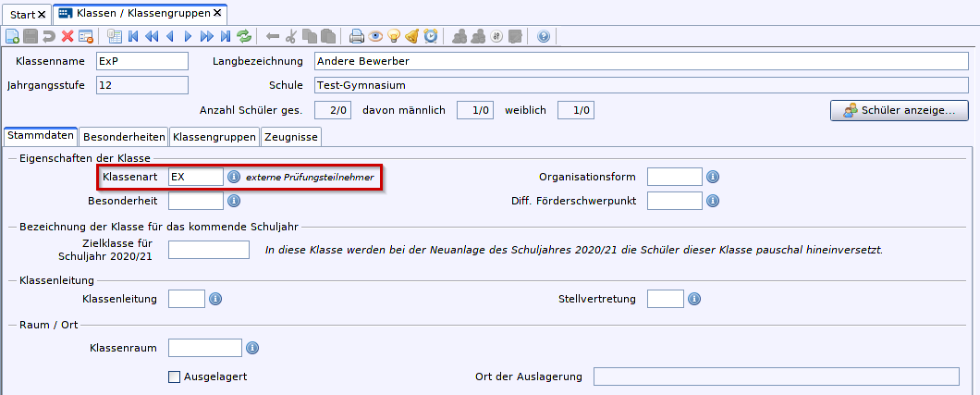The width and height of the screenshot is (980, 395).
Task: Click the grey left arrow toolbar icon
Action: 273,36
